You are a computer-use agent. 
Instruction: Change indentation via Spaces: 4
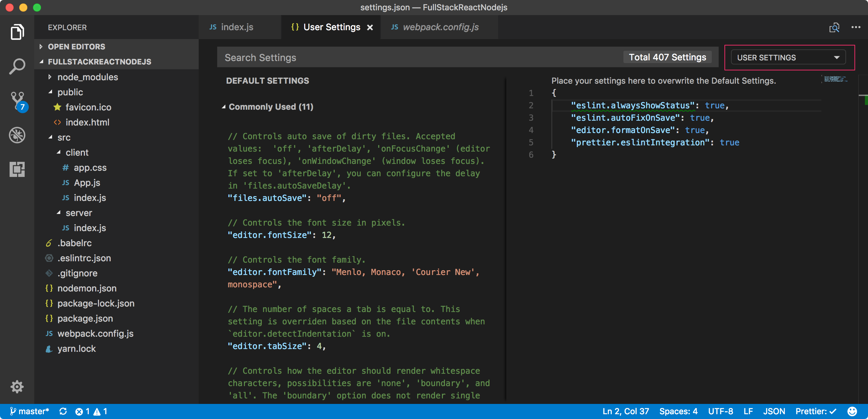click(678, 411)
